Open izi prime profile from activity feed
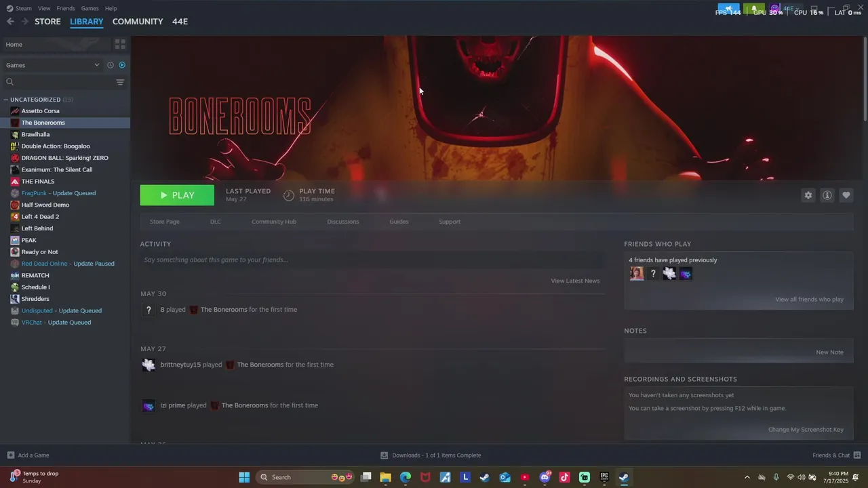 coord(173,405)
